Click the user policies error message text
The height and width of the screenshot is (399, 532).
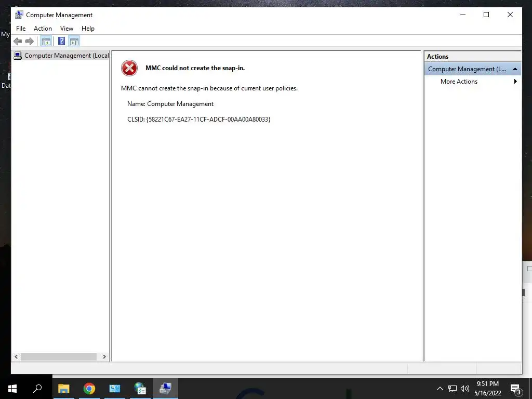[209, 88]
